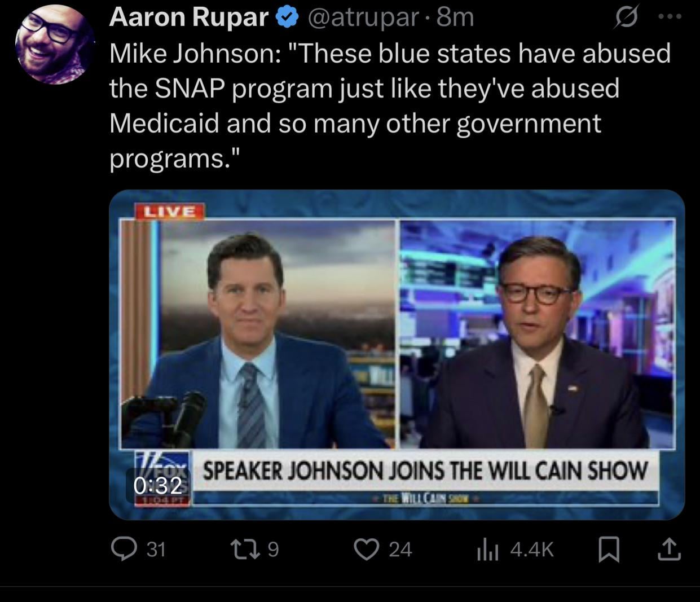Share the tweet with upload icon
This screenshot has width=700, height=602.
coord(668,550)
